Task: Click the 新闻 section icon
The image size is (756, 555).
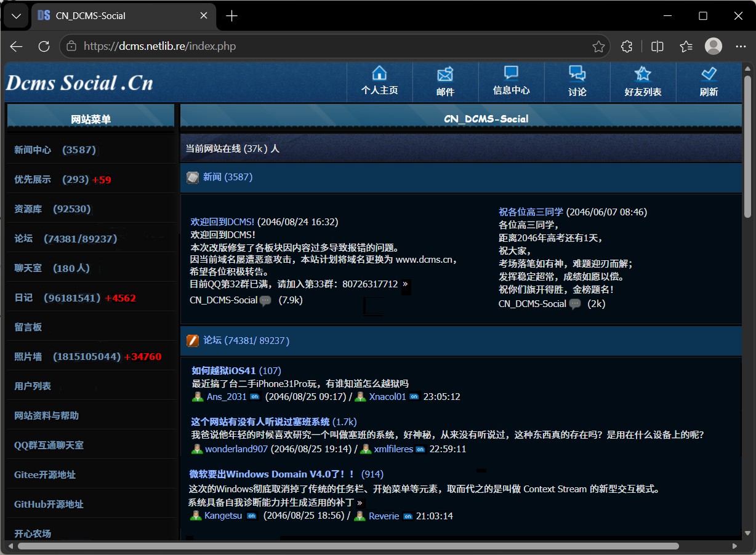Action: click(193, 177)
